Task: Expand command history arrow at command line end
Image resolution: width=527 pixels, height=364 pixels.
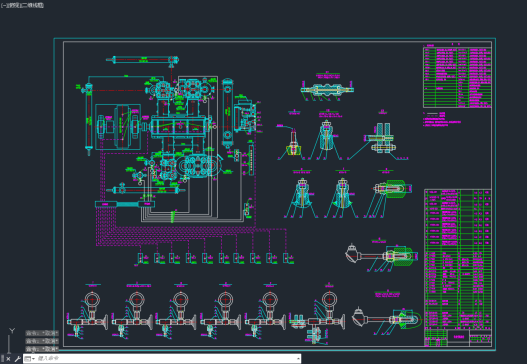Action: pyautogui.click(x=298, y=359)
